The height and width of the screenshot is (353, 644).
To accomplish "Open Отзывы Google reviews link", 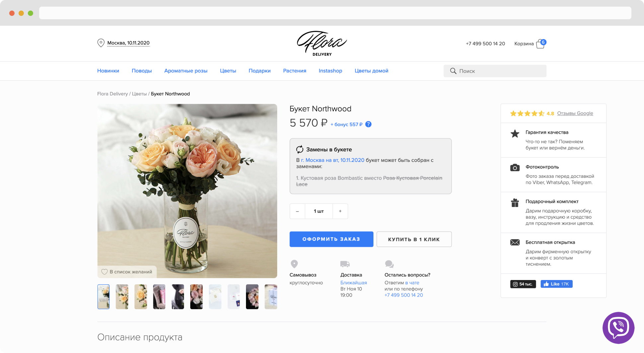I will [x=575, y=113].
